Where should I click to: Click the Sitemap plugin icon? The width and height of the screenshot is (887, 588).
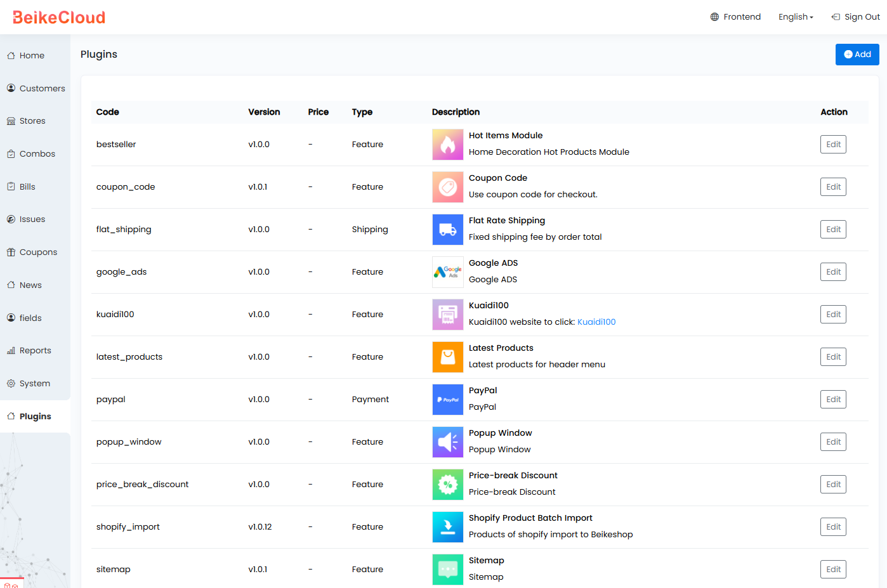[x=448, y=570]
